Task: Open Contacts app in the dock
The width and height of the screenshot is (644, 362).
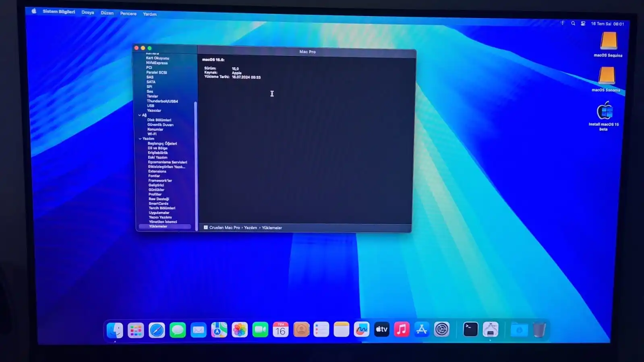Action: (301, 330)
